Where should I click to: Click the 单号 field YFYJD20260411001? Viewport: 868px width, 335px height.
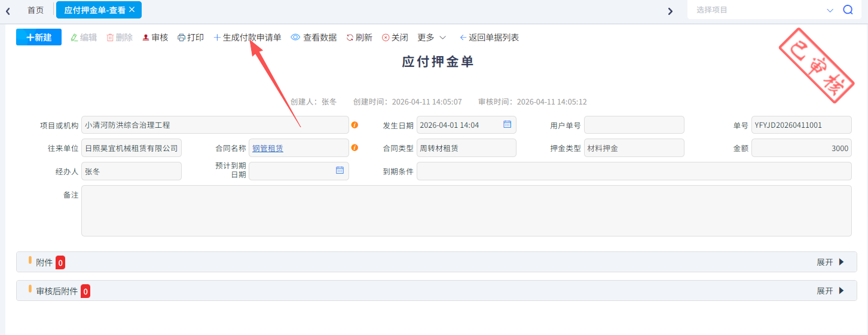pyautogui.click(x=802, y=125)
